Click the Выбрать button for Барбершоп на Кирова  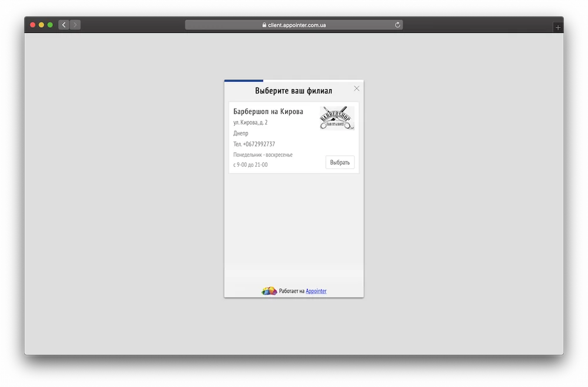point(340,162)
